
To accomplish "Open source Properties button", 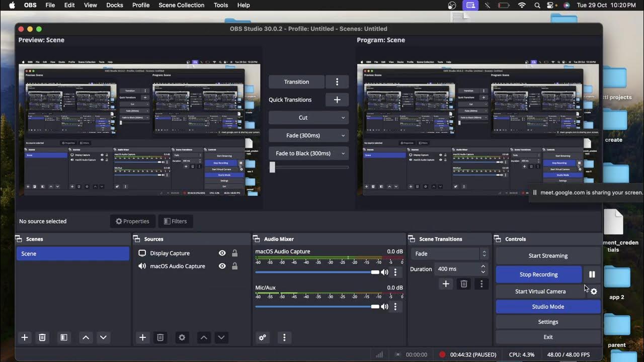I will (132, 221).
